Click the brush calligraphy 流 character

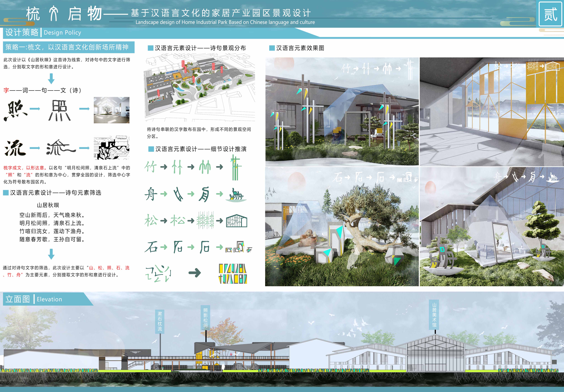(x=15, y=148)
